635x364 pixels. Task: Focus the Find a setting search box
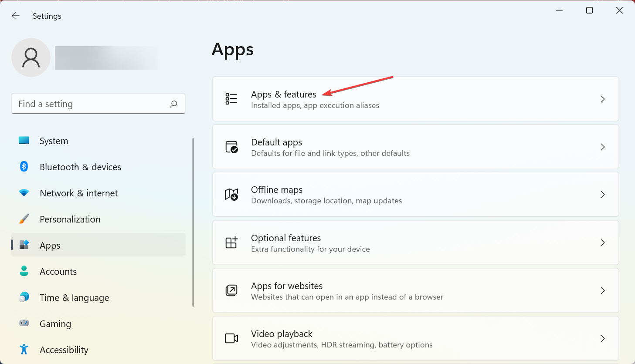tap(92, 104)
